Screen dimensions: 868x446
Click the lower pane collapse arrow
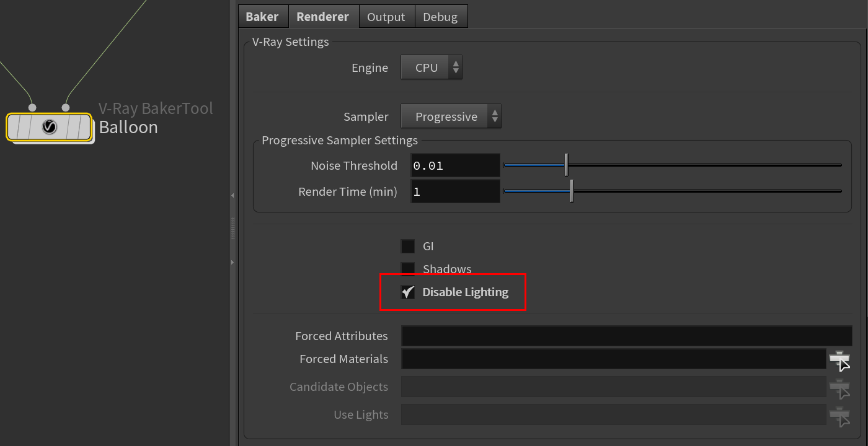pyautogui.click(x=232, y=263)
